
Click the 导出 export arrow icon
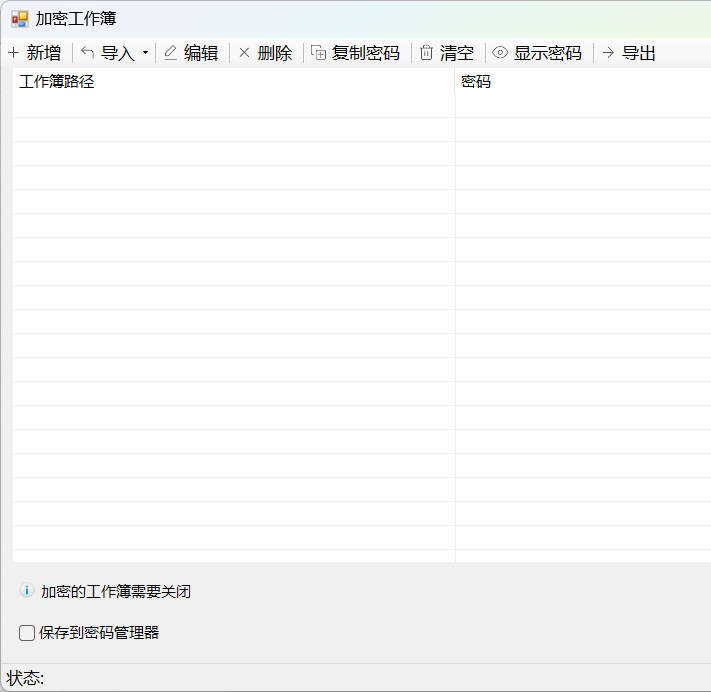click(608, 53)
